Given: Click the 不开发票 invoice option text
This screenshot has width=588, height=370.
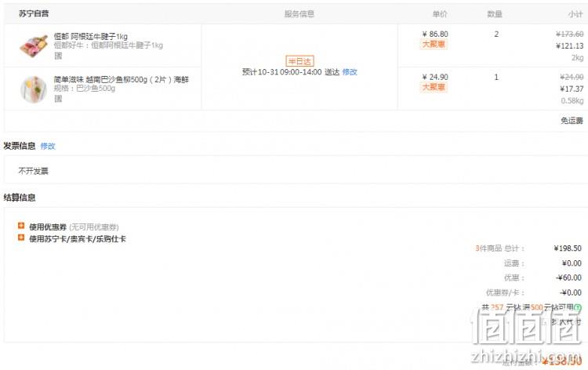Looking at the screenshot, I should [x=34, y=171].
